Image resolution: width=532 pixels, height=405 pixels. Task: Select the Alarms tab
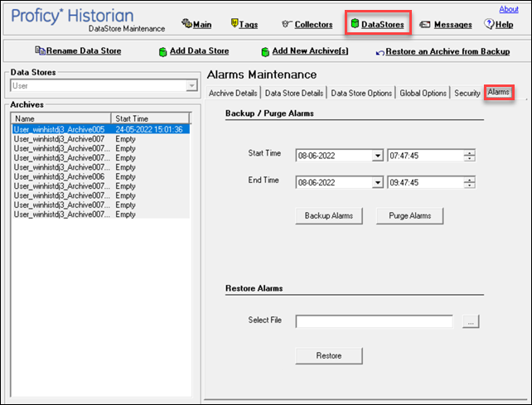(x=499, y=92)
